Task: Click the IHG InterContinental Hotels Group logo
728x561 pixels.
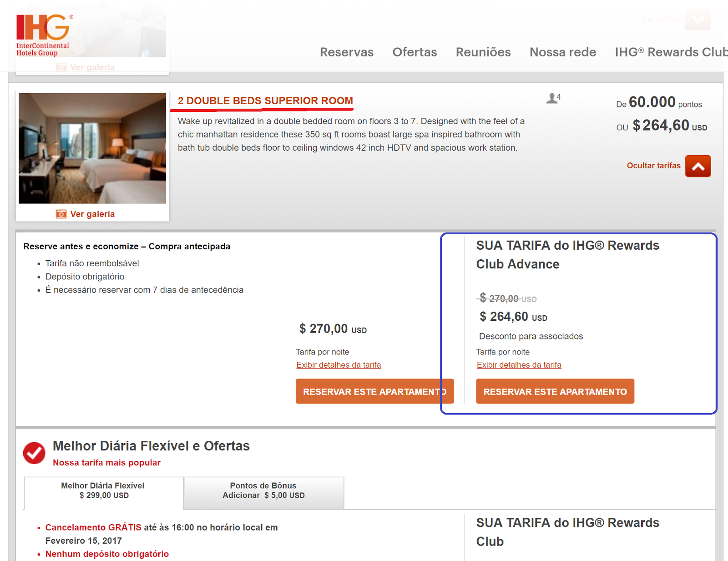Action: point(45,35)
